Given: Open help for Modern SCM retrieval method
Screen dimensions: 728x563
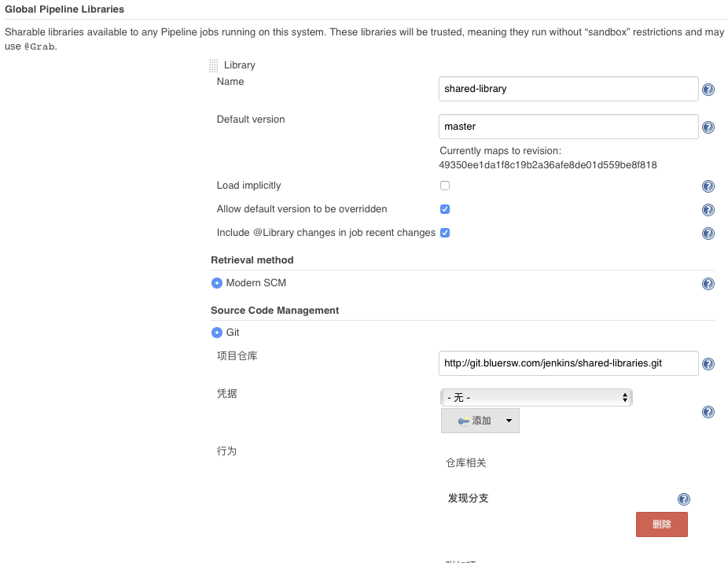Looking at the screenshot, I should coord(708,284).
